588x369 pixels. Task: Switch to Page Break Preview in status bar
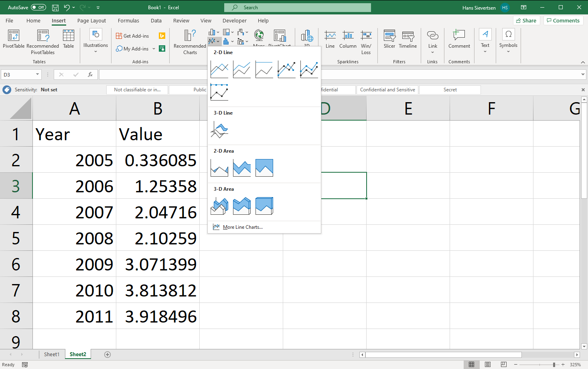(x=504, y=365)
